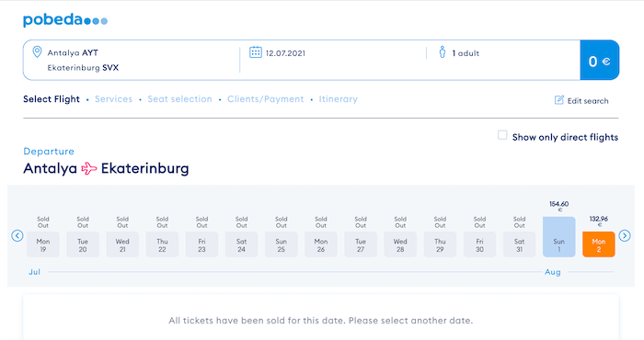Click the blue 0 € total button
This screenshot has width=644, height=340.
(x=599, y=61)
